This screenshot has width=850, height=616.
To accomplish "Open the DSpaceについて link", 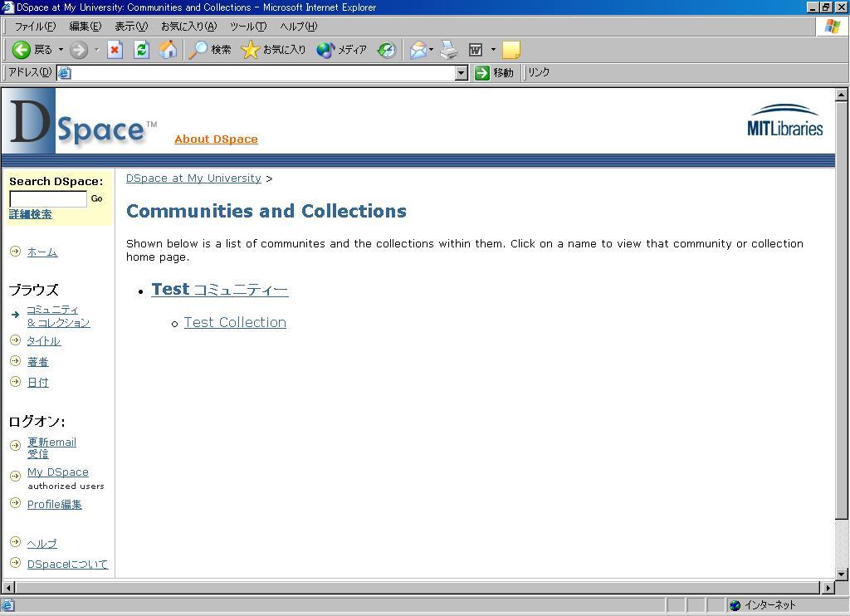I will 67,564.
